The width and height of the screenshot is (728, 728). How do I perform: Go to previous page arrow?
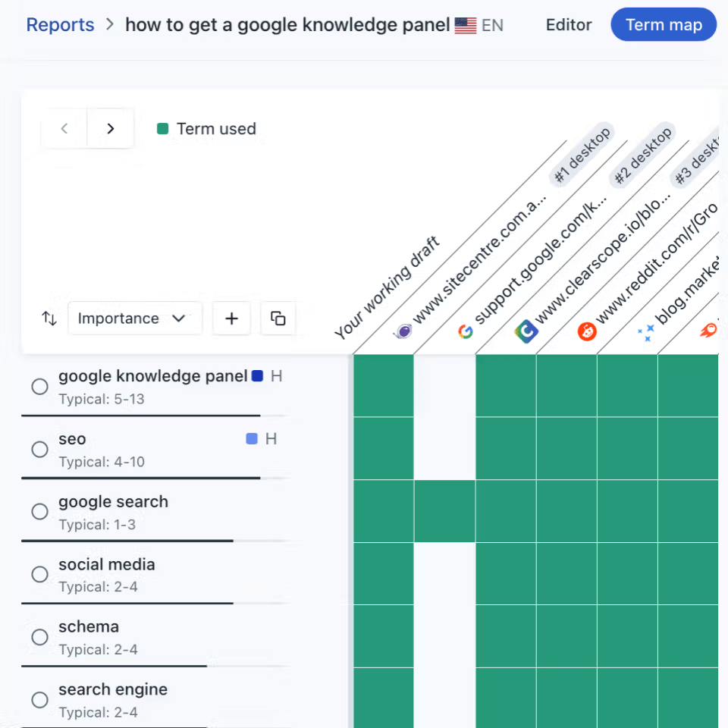64,129
